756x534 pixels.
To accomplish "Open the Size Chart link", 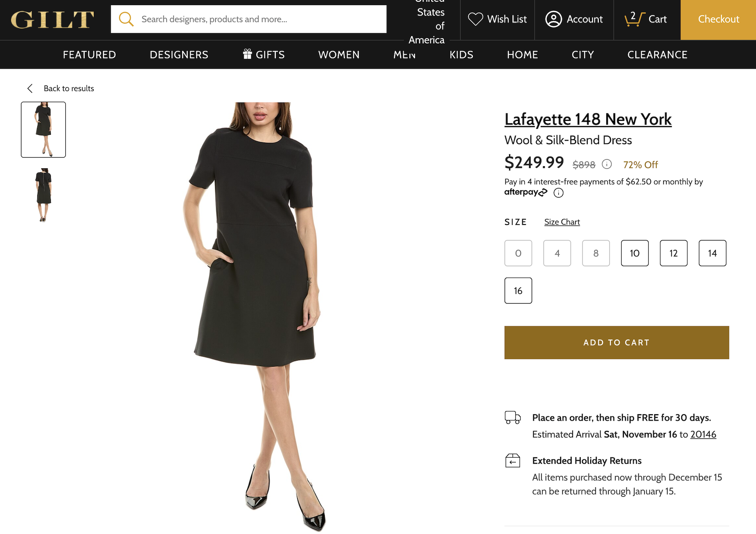I will 562,222.
